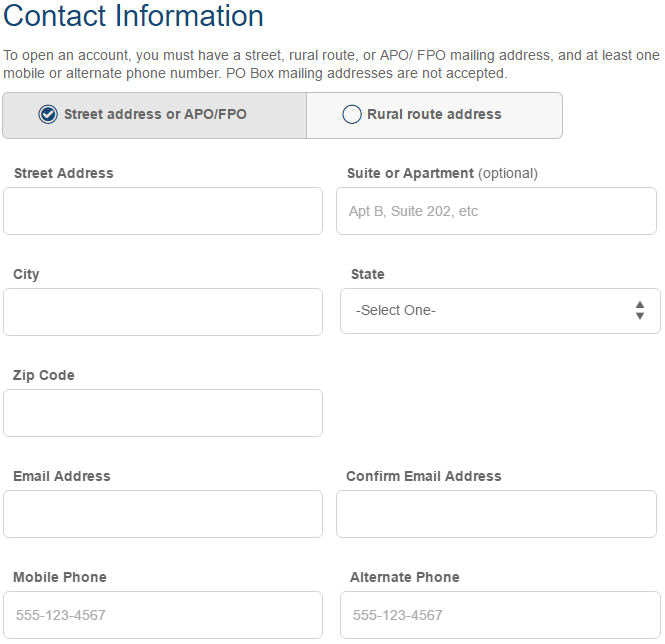Select Rural route address radio button
Screen dimensions: 665x644
click(x=352, y=114)
